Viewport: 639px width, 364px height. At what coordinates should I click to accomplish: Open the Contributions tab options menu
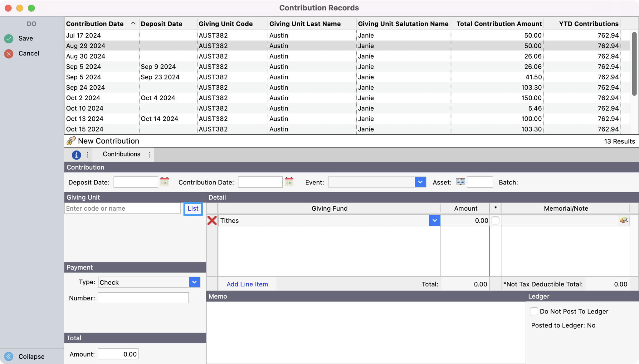(x=149, y=155)
